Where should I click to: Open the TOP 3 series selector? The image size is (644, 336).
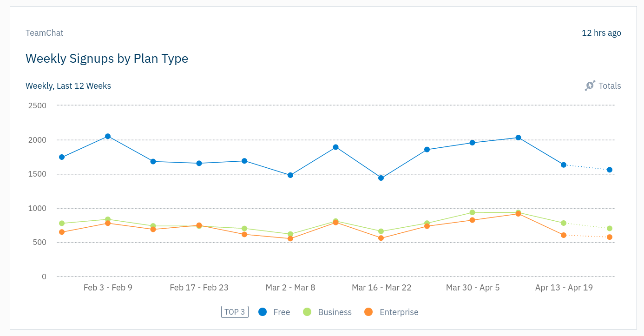235,312
